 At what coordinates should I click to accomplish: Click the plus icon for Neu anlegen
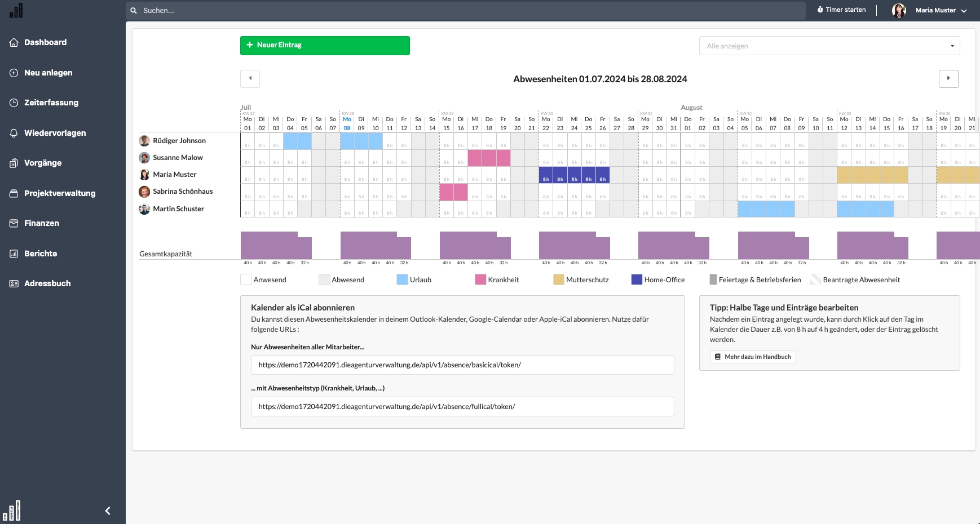14,73
